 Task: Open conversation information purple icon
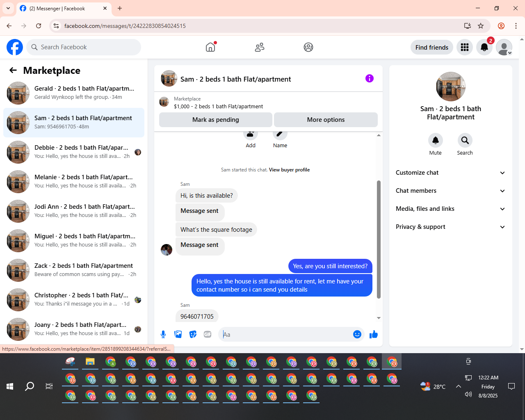coord(370,78)
